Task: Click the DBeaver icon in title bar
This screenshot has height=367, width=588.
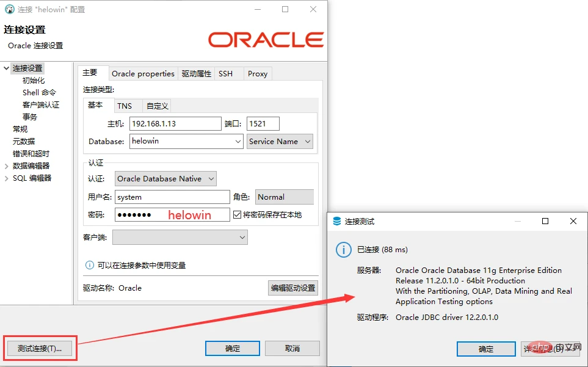Action: point(9,9)
